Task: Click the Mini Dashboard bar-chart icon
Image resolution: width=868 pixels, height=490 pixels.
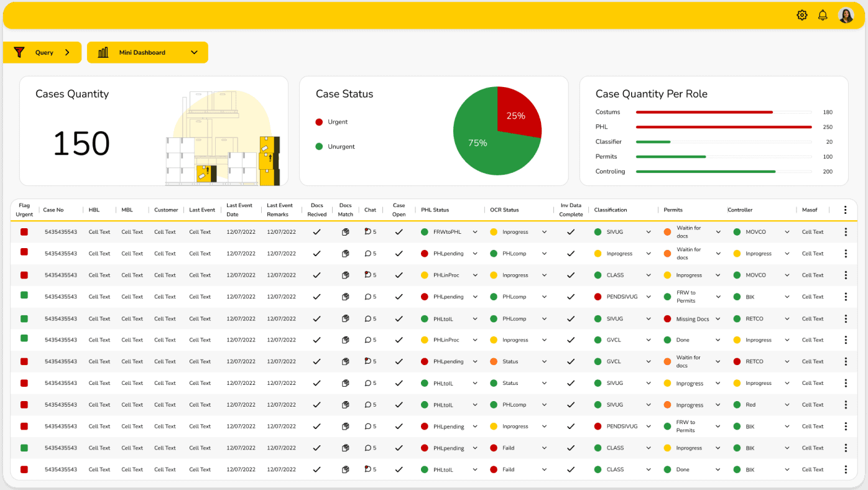Action: coord(103,52)
